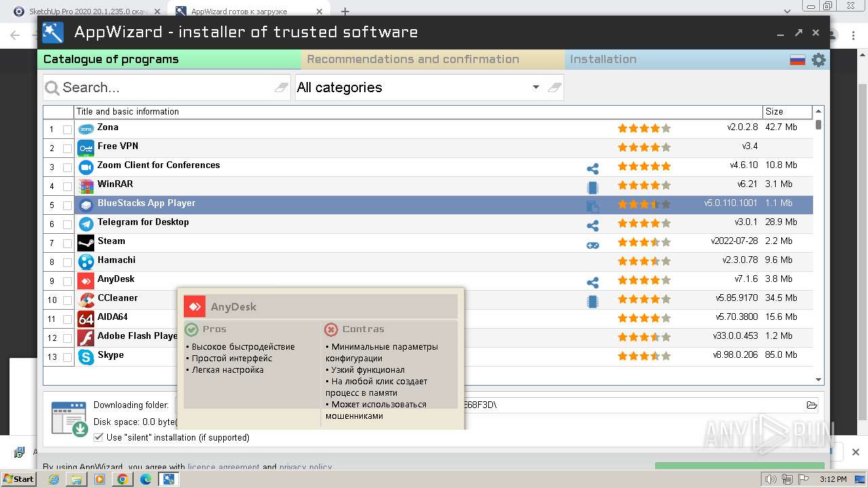This screenshot has height=488, width=868.
Task: Click the BlueStacks App Player icon
Action: (86, 205)
